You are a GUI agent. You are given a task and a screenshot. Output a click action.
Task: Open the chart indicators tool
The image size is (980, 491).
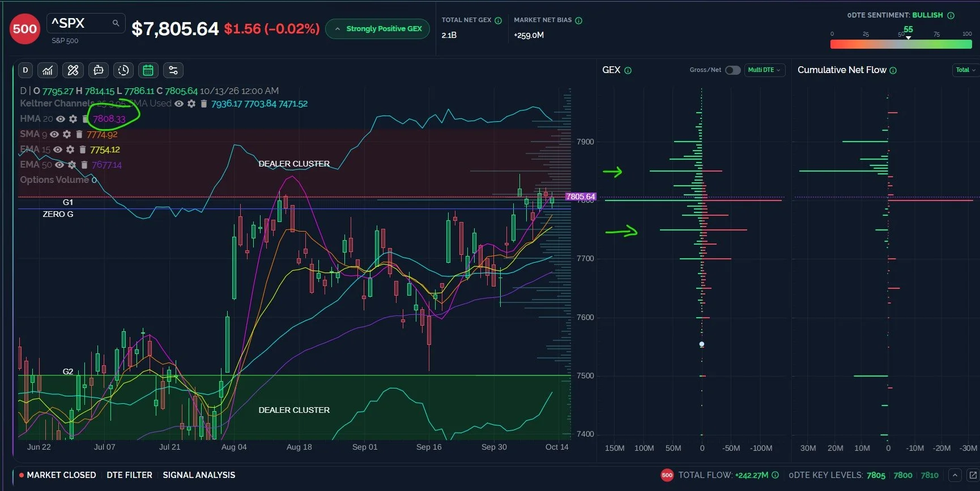click(x=48, y=70)
